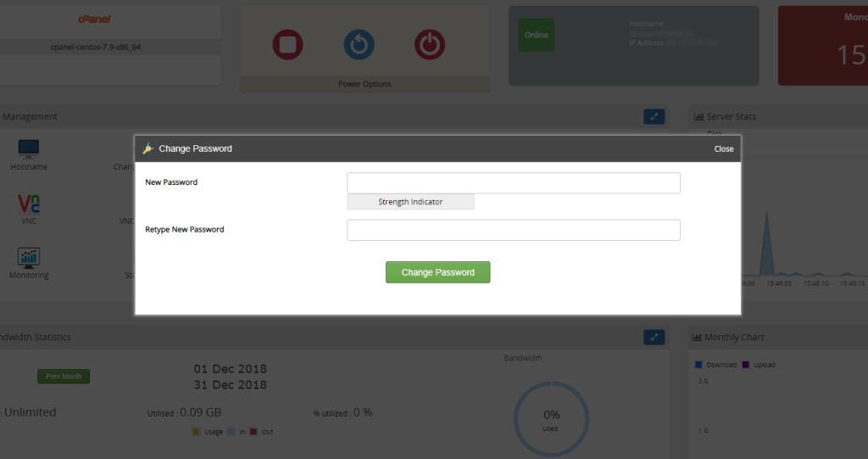The height and width of the screenshot is (459, 868).
Task: Toggle the Download legend swatch
Action: [698, 365]
